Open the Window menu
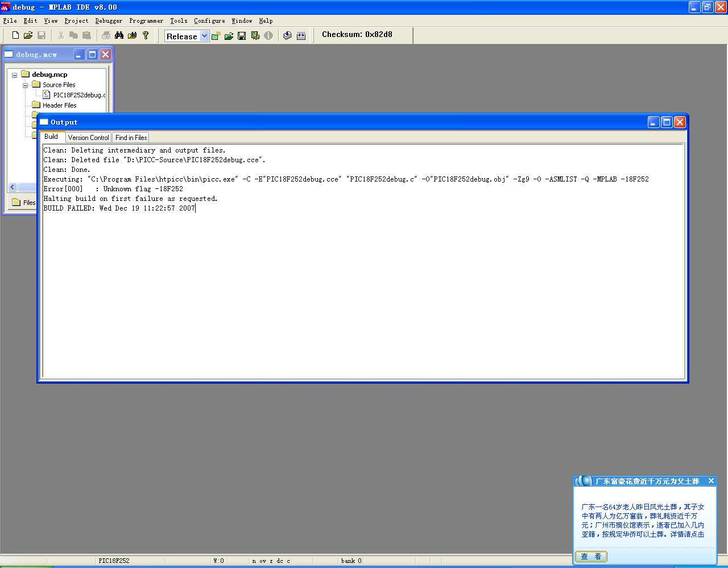 click(242, 20)
